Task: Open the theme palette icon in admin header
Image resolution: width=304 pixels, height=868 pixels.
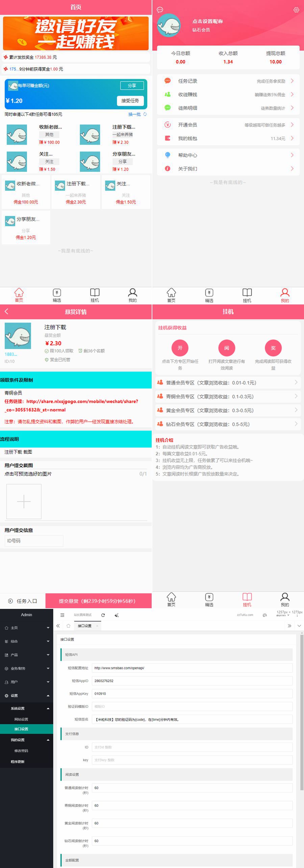Action: pos(265,615)
